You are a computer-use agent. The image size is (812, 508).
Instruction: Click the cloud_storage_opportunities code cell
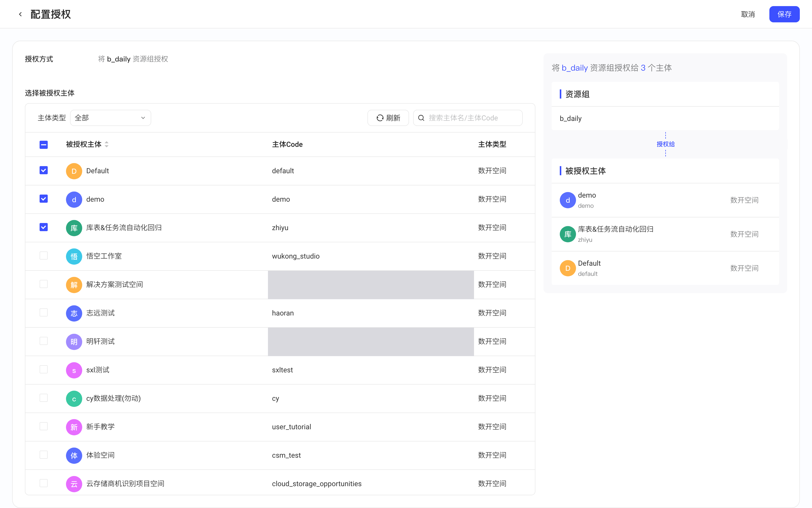tap(317, 484)
